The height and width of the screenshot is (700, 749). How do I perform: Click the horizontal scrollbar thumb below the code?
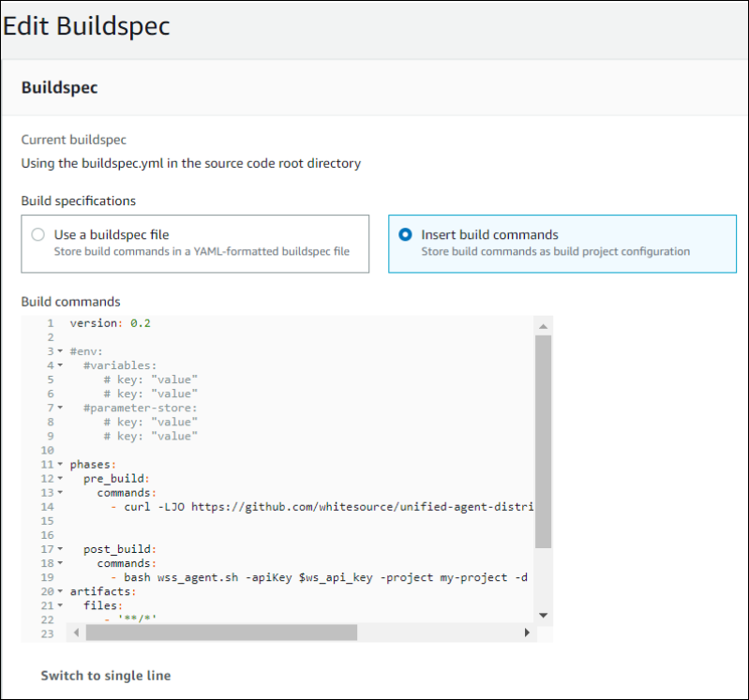click(x=221, y=633)
